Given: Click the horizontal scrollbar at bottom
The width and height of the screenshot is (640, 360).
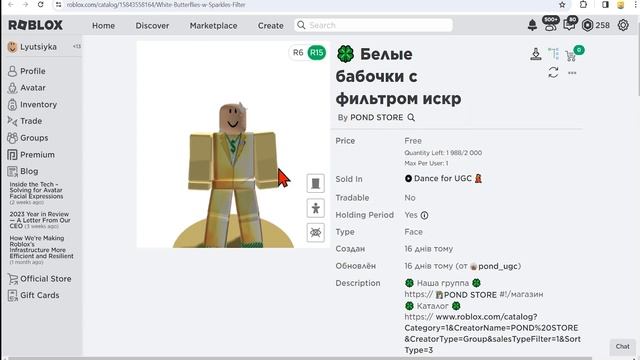Looking at the screenshot, I should 300,358.
